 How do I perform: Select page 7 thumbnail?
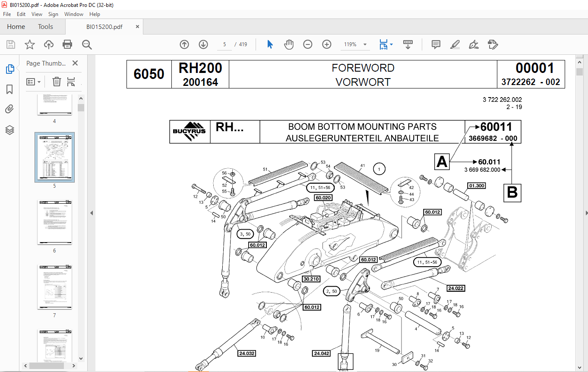(x=54, y=287)
